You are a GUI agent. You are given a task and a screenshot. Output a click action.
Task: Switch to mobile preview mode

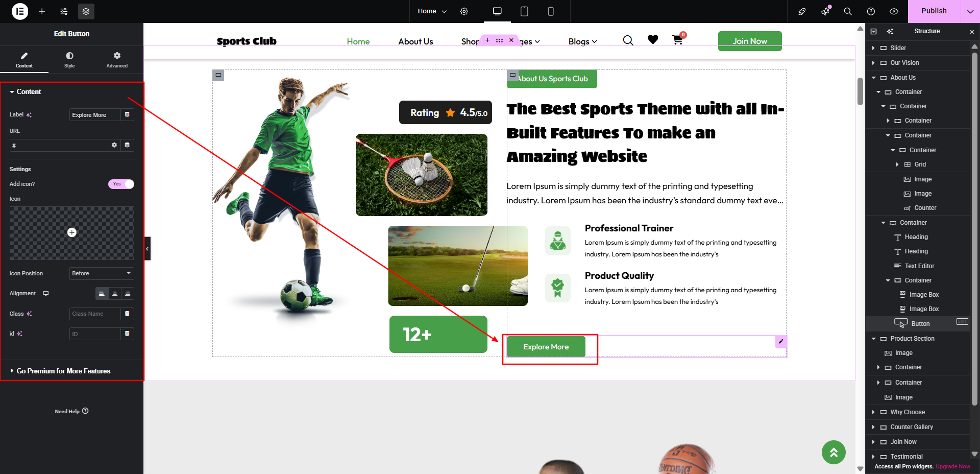[551, 11]
